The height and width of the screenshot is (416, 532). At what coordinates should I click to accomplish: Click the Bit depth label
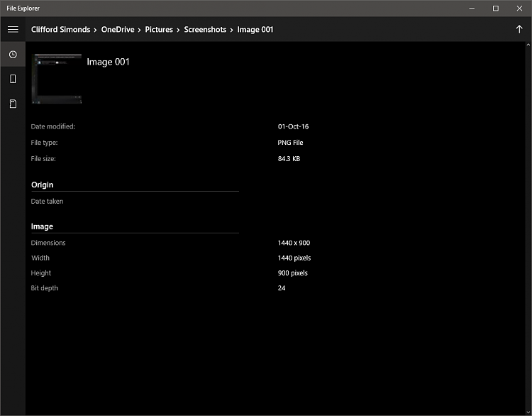pos(45,288)
